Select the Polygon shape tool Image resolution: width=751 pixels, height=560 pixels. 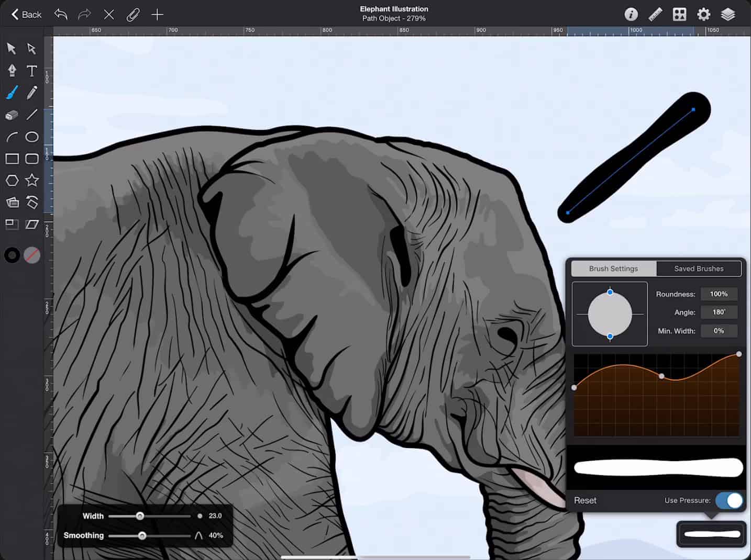[12, 180]
